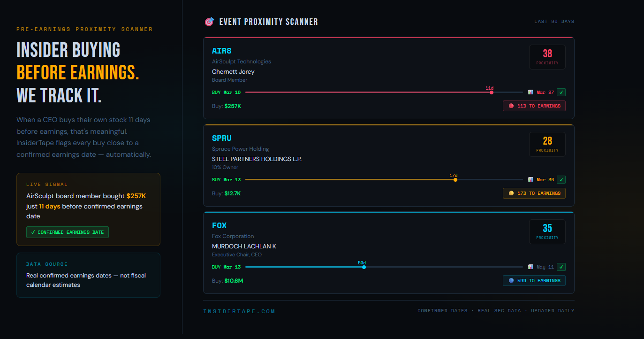Screen dimensions: 644x339
Task: Click the target icon beside Event Proximity Scanner
Action: (209, 22)
